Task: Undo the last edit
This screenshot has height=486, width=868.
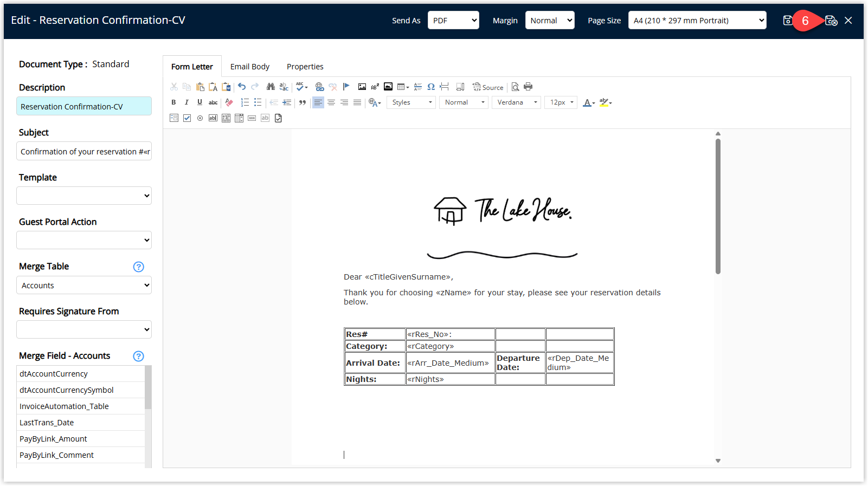Action: (242, 87)
